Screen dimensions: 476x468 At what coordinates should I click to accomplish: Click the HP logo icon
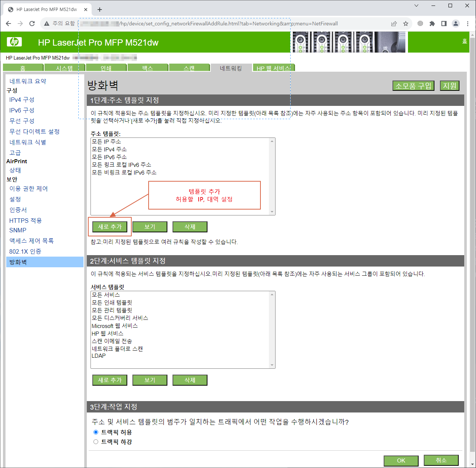(x=14, y=42)
